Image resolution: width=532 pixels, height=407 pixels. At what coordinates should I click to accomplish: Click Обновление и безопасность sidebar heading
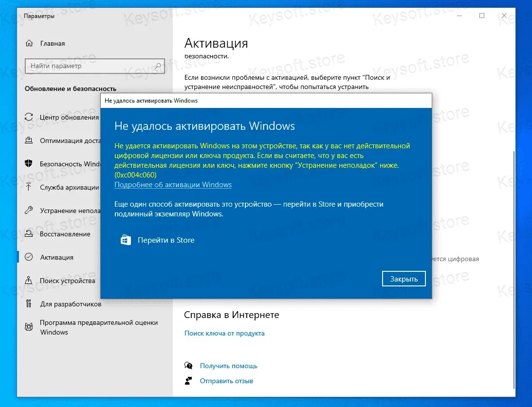(71, 89)
